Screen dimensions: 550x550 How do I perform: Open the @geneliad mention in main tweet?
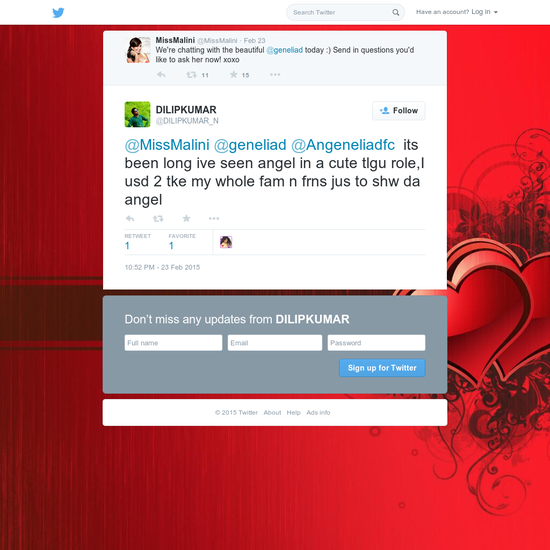250,145
